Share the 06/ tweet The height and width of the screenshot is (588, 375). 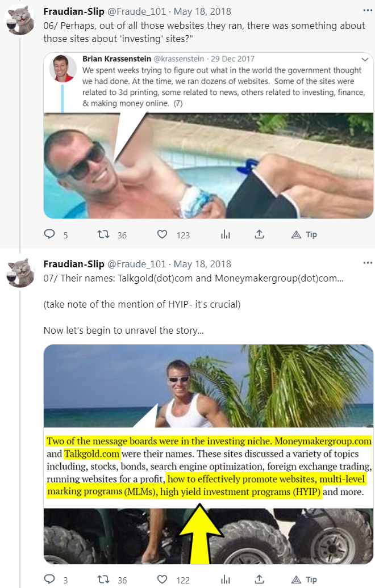(259, 234)
